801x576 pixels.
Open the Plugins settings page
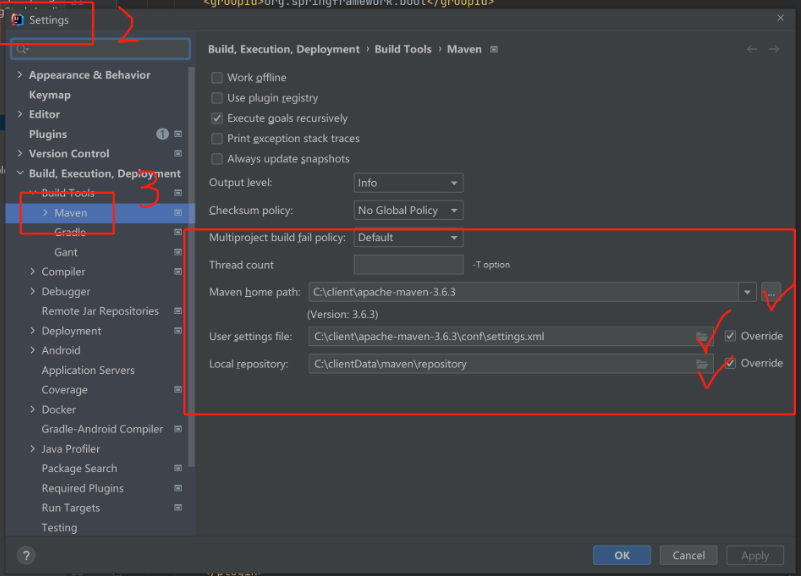(48, 134)
